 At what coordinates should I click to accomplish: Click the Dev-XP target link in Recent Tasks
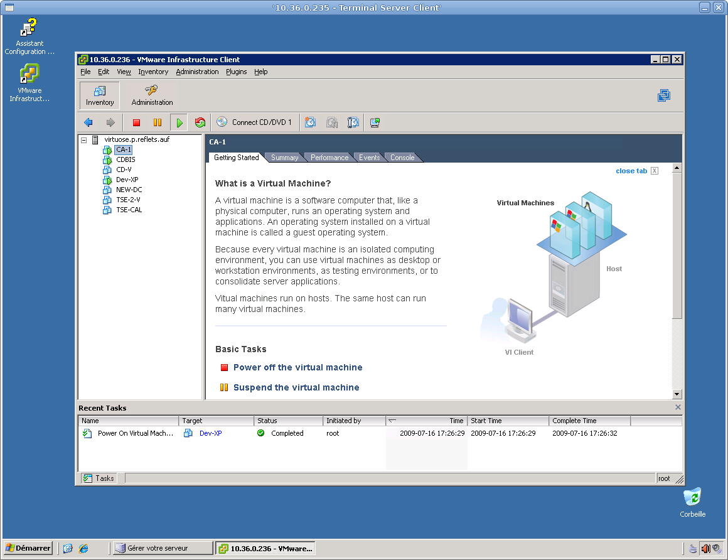click(210, 433)
